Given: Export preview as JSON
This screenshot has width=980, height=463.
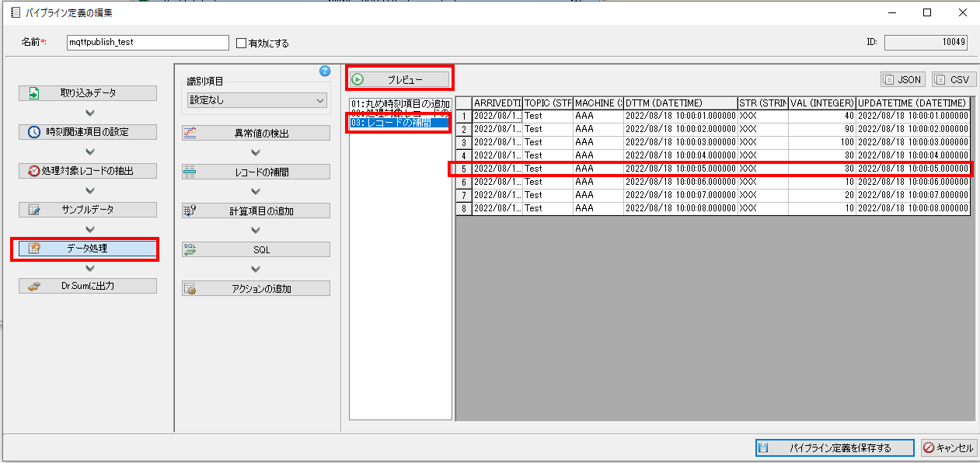Looking at the screenshot, I should (902, 79).
